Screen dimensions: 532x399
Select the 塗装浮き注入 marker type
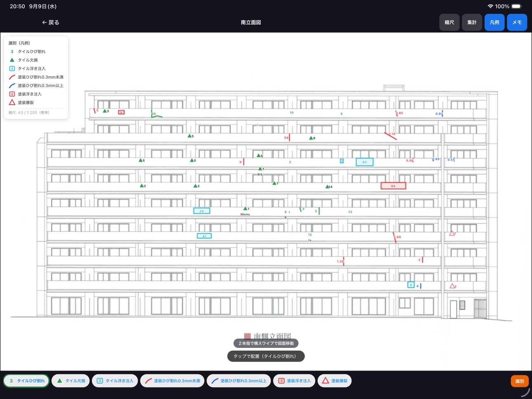coord(294,381)
